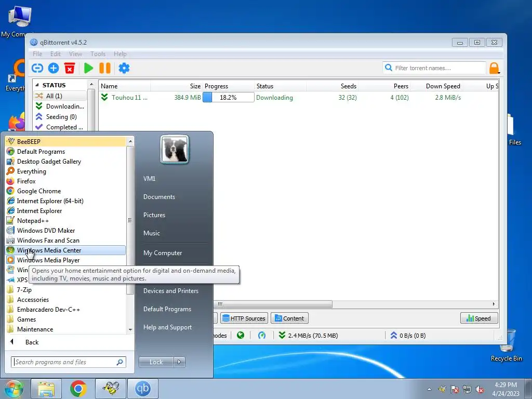This screenshot has height=399, width=532.
Task: Expand the Games folder
Action: 65,320
